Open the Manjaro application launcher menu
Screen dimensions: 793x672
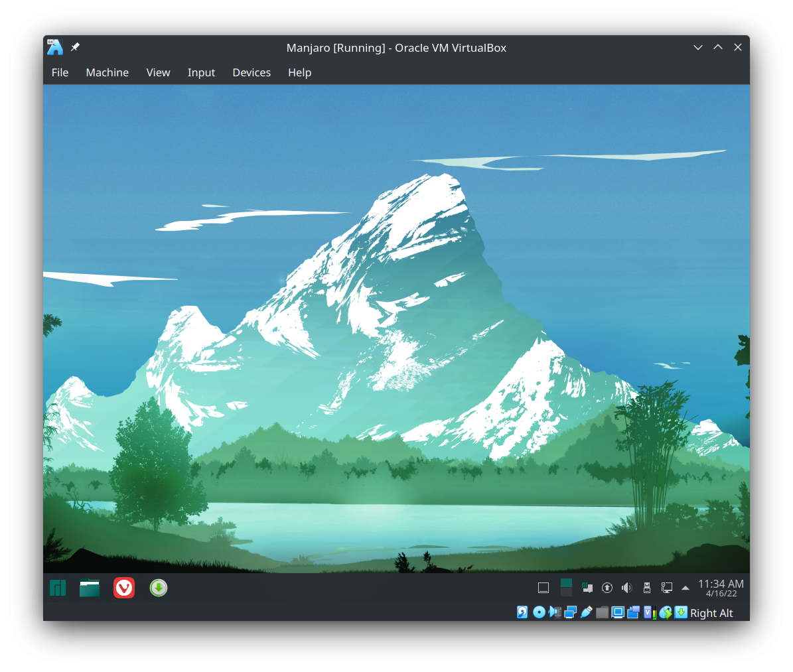point(58,588)
